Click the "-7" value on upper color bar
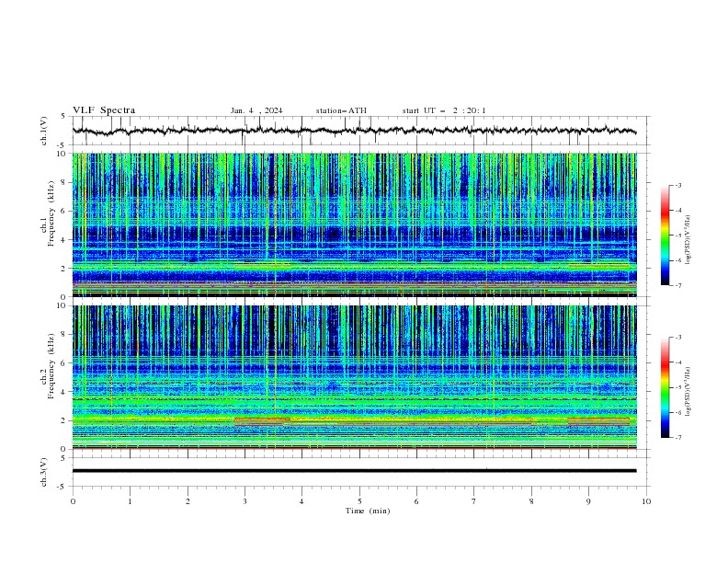Image resolution: width=728 pixels, height=563 pixels. pyautogui.click(x=677, y=285)
